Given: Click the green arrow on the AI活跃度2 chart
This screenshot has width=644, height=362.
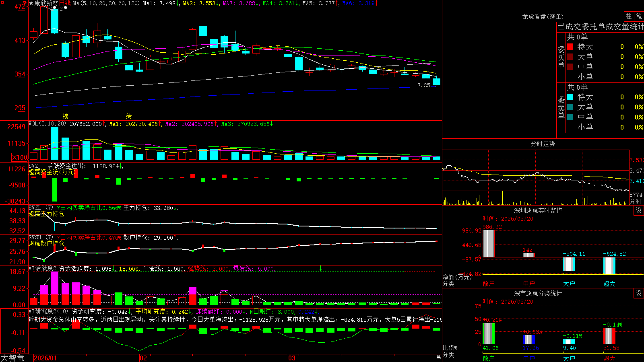Looking at the screenshot, I should [x=320, y=268].
